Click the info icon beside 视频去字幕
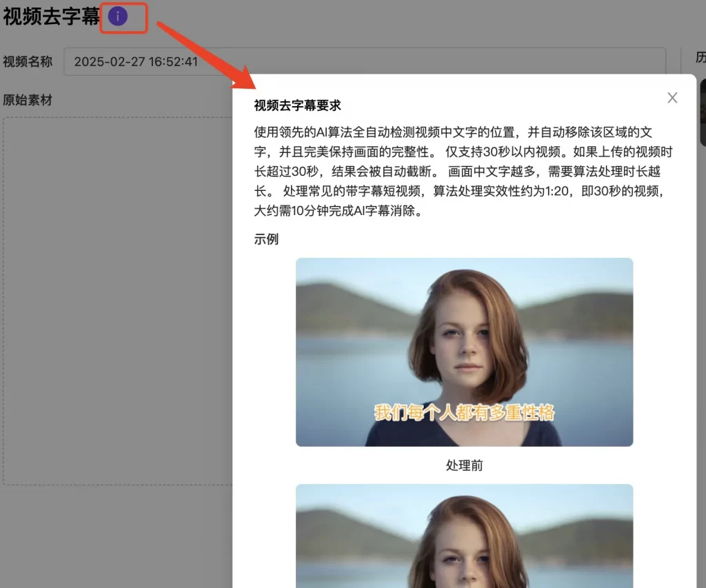706x588 pixels. (x=118, y=17)
